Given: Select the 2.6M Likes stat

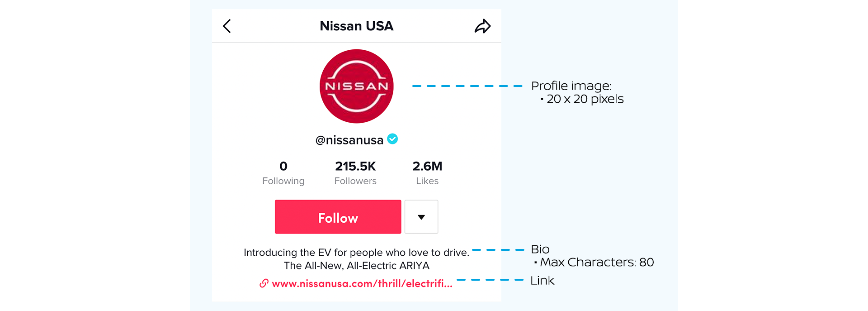Looking at the screenshot, I should (x=427, y=173).
